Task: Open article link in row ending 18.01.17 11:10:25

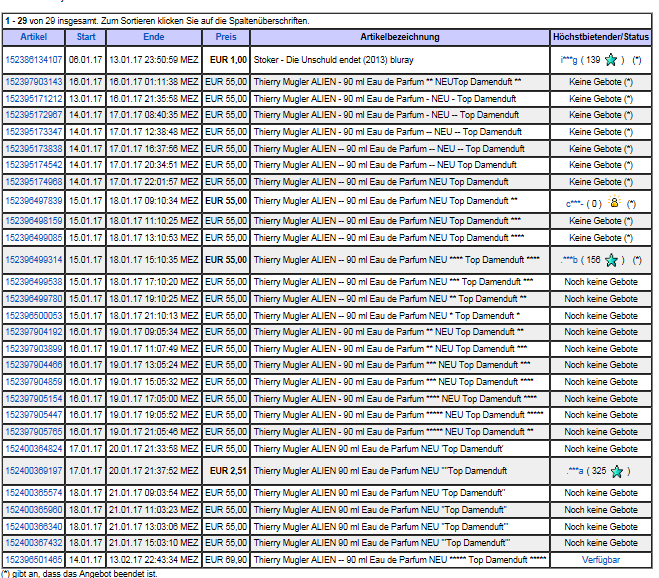Action: click(x=34, y=221)
